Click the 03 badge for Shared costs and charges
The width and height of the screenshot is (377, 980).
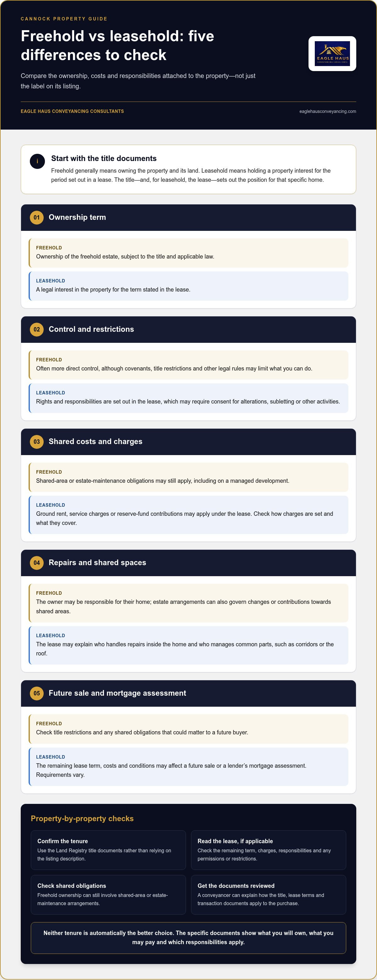pyautogui.click(x=36, y=442)
